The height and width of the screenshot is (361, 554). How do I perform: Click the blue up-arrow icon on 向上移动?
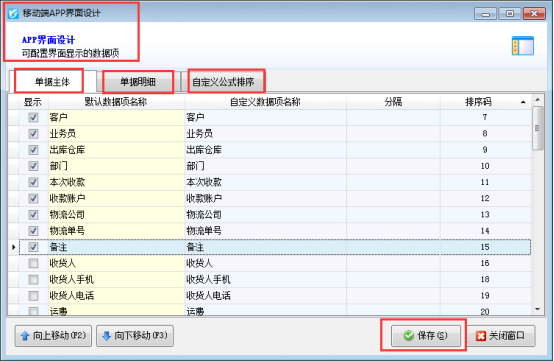point(25,336)
